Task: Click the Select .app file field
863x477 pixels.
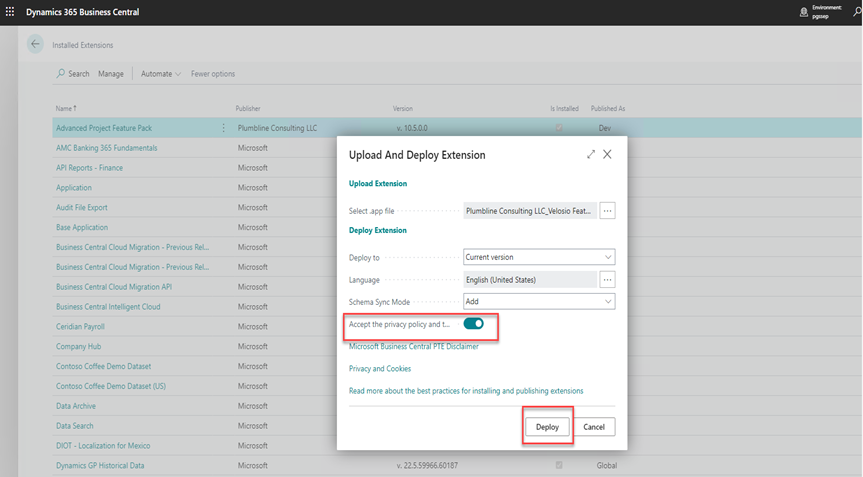Action: point(530,211)
